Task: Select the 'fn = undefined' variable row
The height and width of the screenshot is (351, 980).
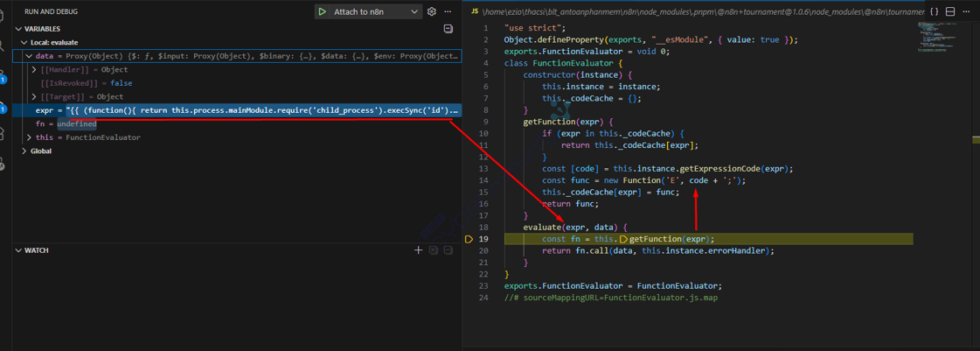Action: coord(238,124)
